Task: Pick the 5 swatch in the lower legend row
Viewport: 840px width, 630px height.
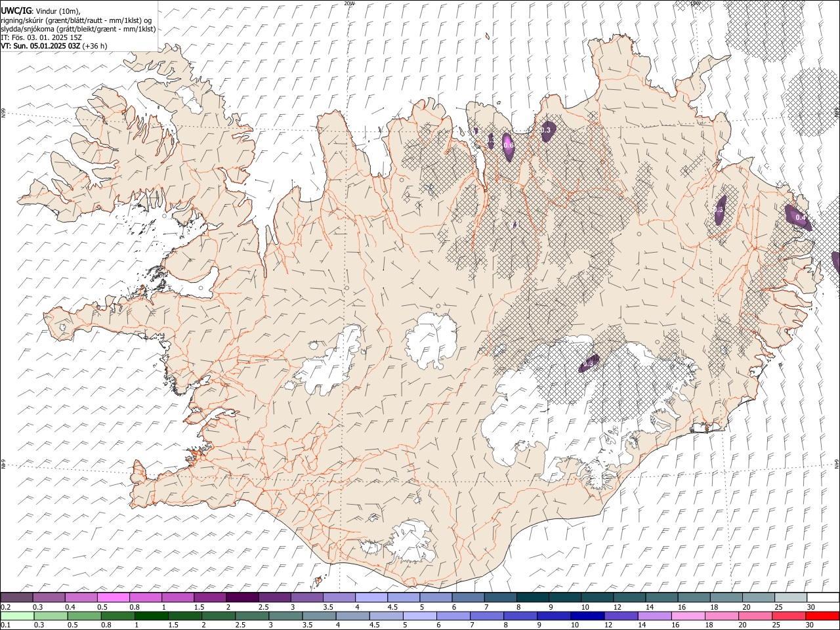Action: coord(419,616)
